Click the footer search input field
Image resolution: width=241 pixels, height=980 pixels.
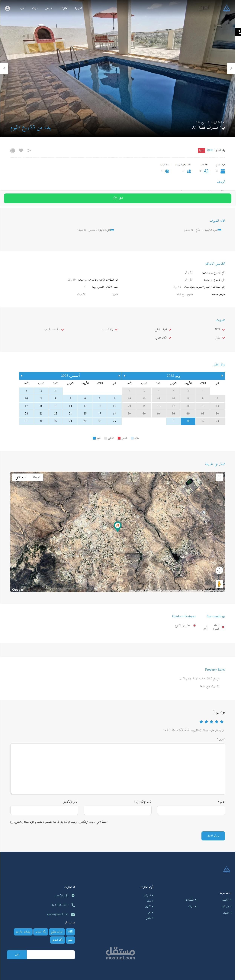click(51, 955)
